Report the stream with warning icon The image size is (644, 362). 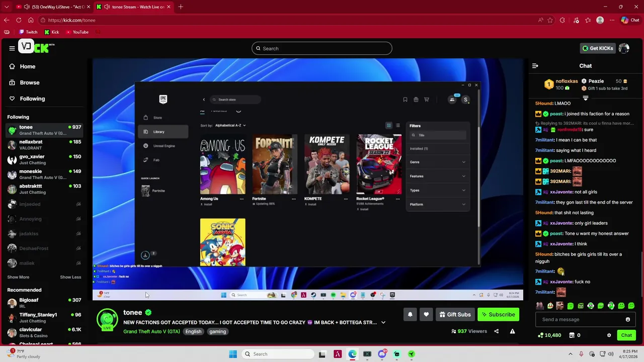[512, 331]
